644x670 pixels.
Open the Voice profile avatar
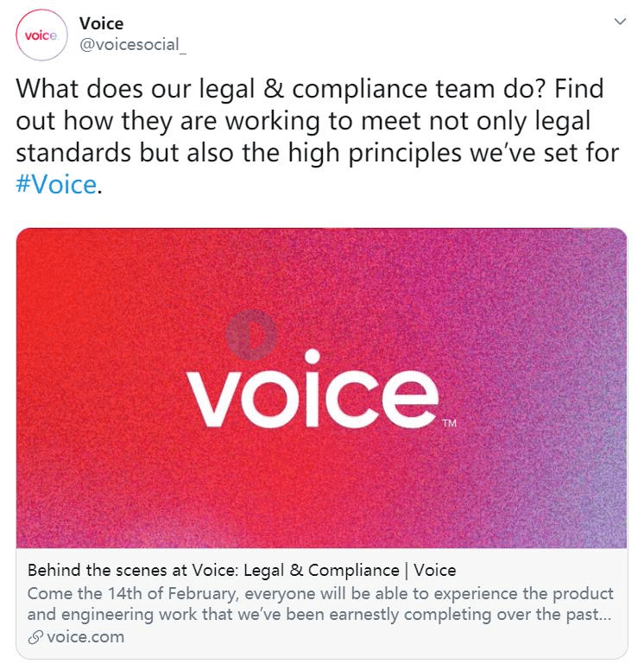click(x=41, y=35)
